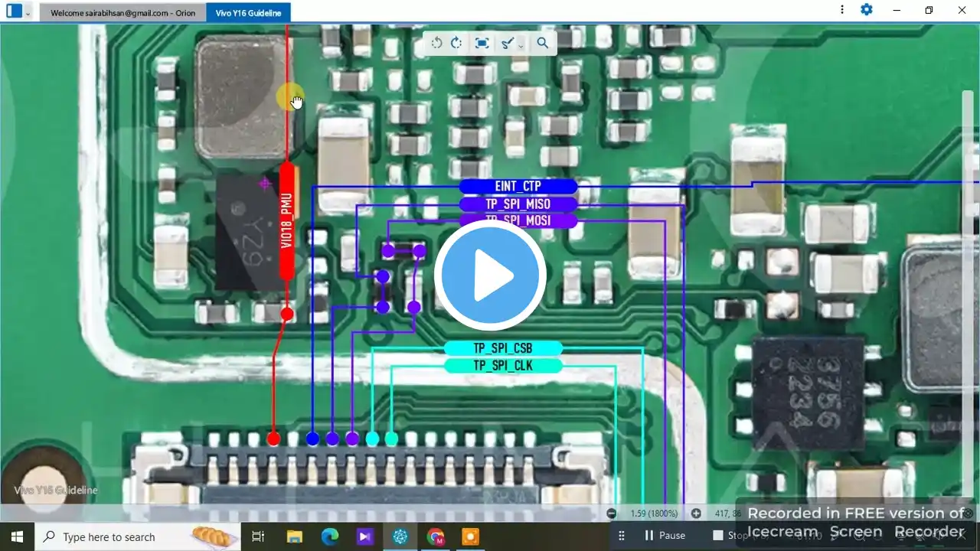
Task: Click the red test point below VIO18_PMU
Action: click(x=286, y=314)
